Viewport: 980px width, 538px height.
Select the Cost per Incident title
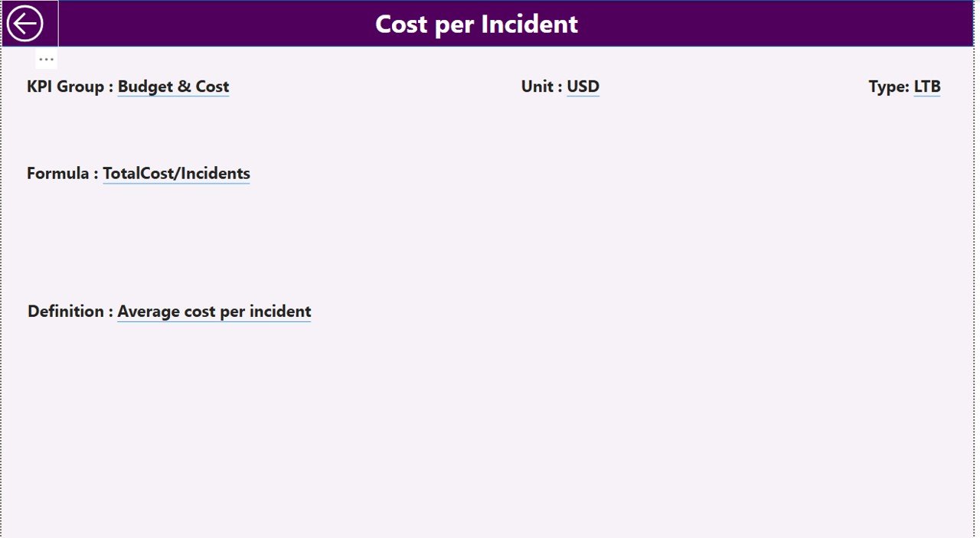[x=475, y=24]
